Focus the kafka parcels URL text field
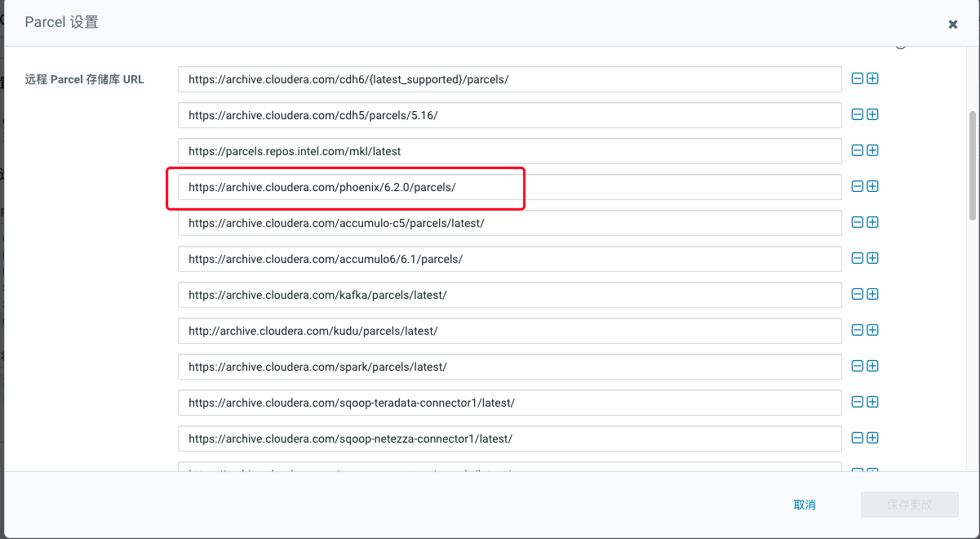Screen dimensions: 980x539 tap(509, 295)
